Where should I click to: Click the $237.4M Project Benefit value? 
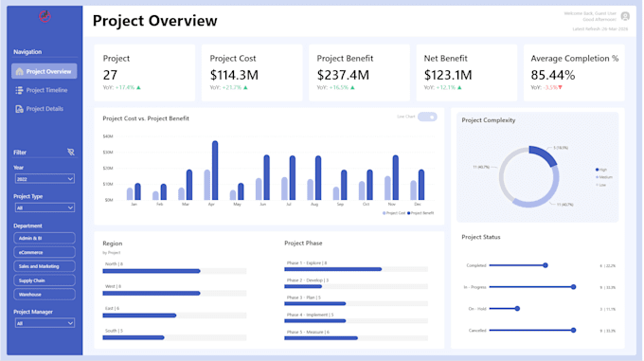343,75
